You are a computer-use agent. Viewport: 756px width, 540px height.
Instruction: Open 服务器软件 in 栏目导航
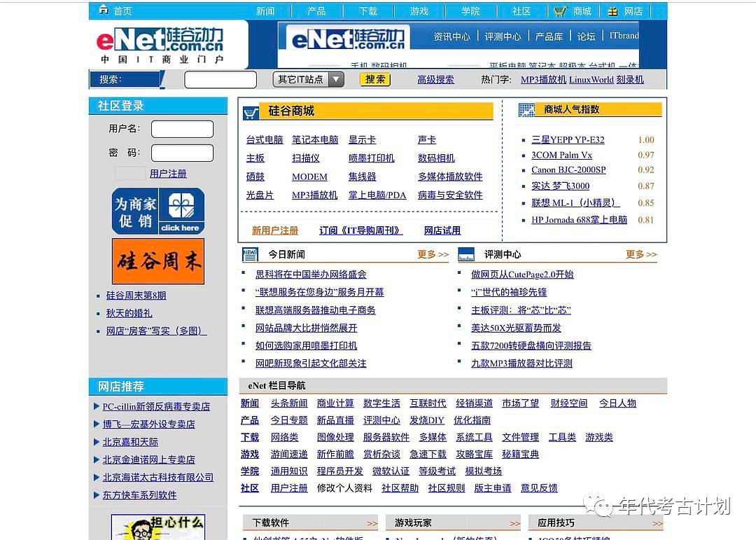click(386, 437)
